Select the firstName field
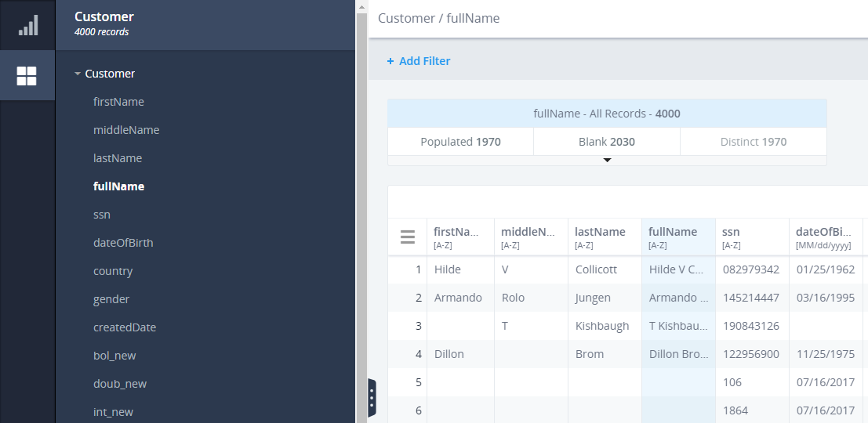 pyautogui.click(x=118, y=102)
